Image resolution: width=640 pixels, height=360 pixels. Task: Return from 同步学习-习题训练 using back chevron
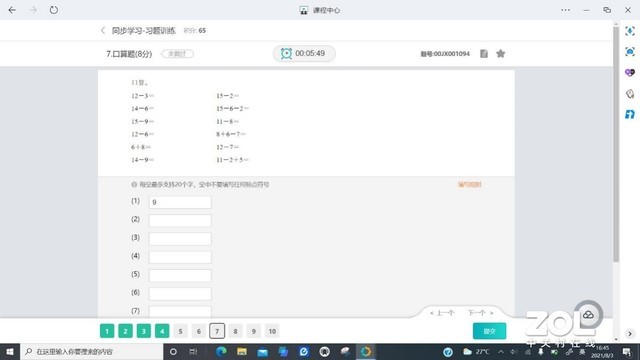(103, 31)
